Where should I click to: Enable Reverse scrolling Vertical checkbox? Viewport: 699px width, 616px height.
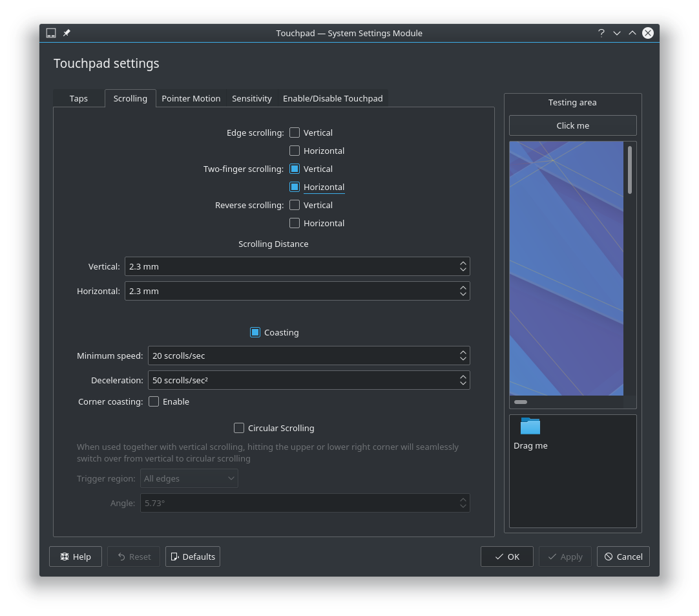(294, 205)
